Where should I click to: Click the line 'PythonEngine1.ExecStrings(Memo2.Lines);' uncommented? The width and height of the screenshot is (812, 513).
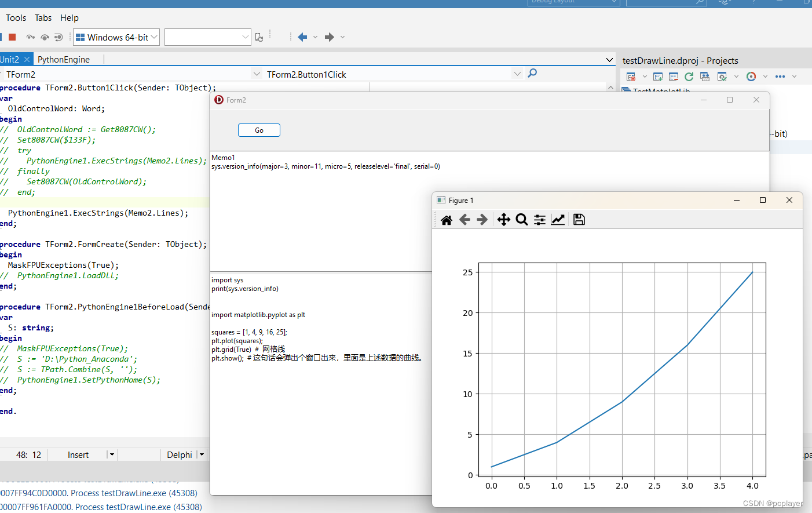[98, 213]
